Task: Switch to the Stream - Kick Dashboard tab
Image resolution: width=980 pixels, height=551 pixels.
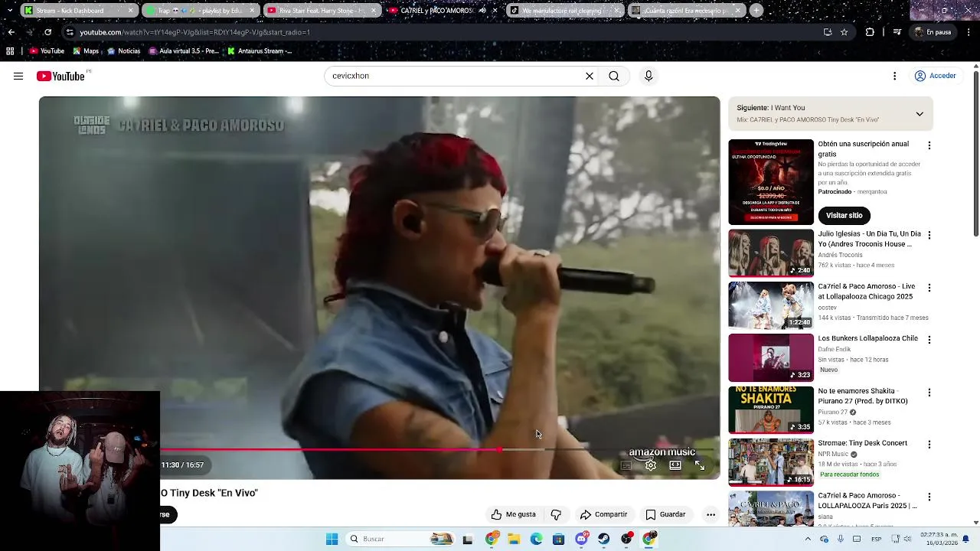Action: click(79, 11)
